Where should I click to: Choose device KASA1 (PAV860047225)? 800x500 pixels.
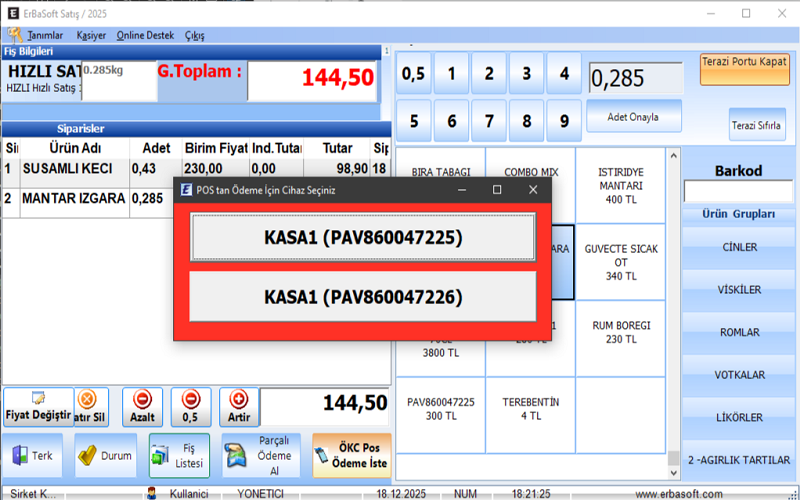[363, 239]
